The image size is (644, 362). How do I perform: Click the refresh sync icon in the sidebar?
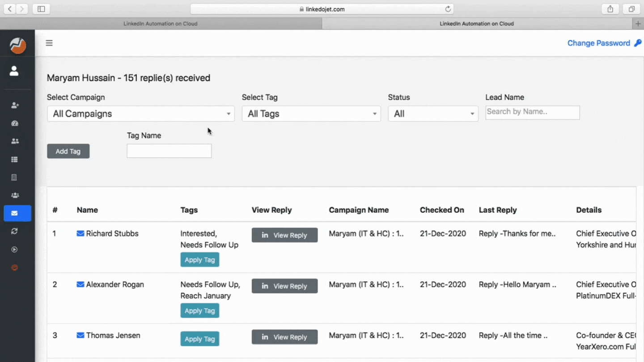coord(14,231)
